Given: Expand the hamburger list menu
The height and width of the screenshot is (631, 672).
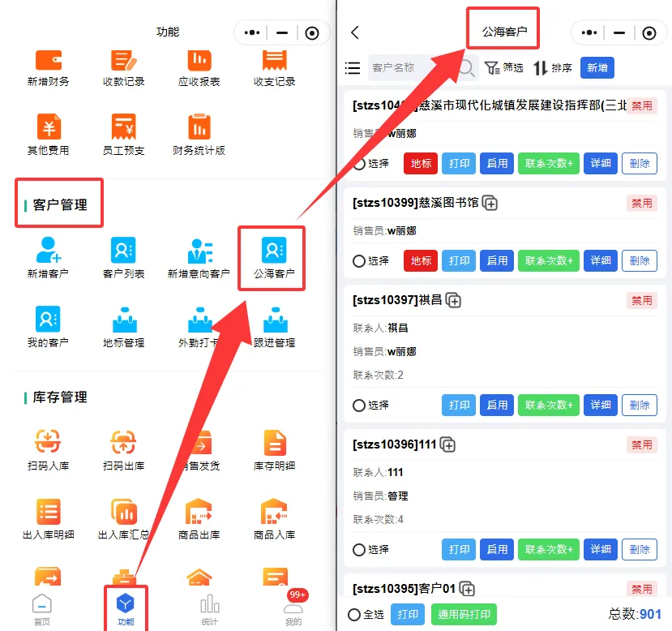Looking at the screenshot, I should [x=353, y=68].
